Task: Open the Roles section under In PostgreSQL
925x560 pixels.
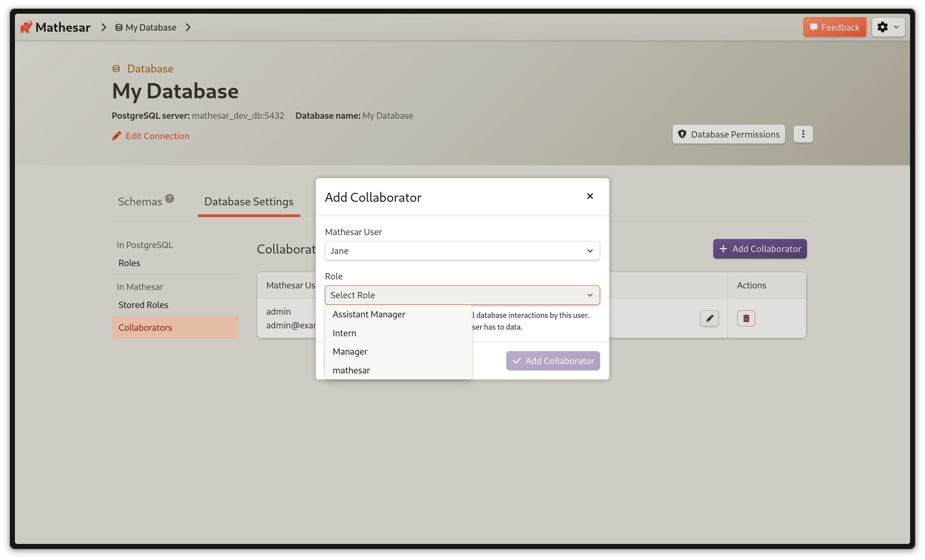Action: point(129,263)
